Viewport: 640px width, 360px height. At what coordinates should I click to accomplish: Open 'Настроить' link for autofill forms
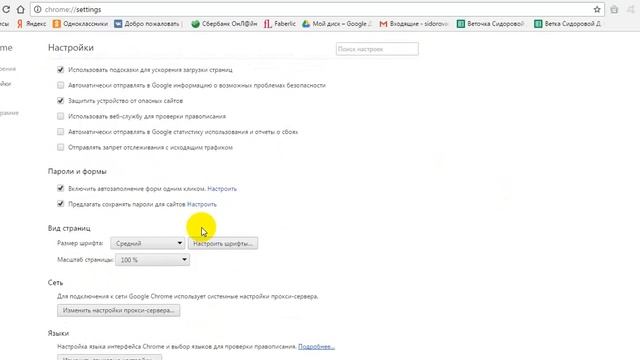[222, 189]
